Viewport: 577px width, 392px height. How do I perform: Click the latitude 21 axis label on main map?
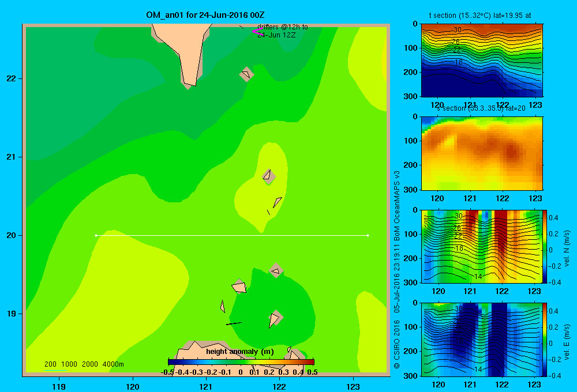pos(12,157)
